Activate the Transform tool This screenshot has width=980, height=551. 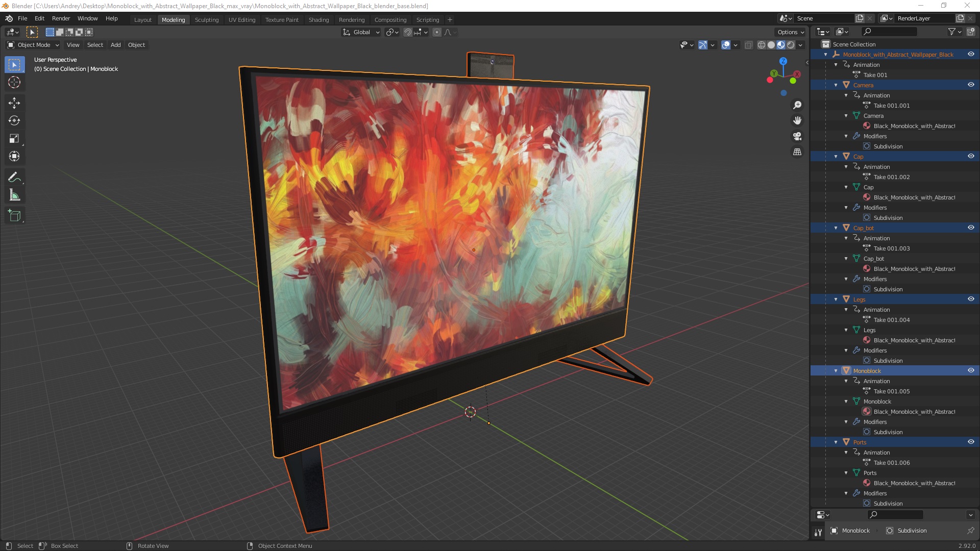pos(14,157)
